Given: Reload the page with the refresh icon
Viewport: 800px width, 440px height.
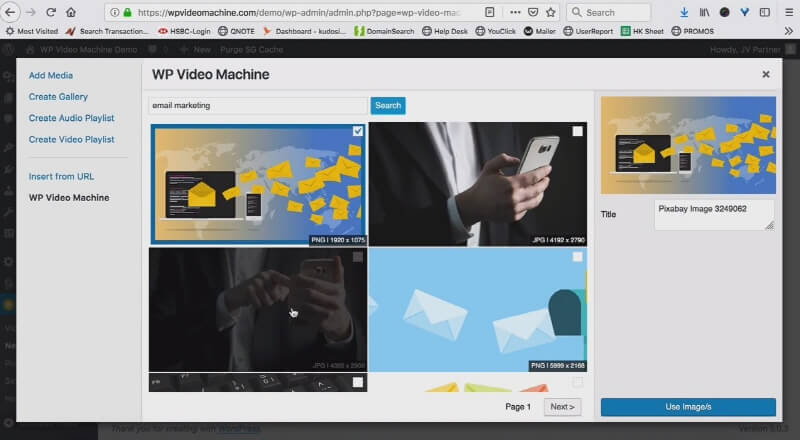Looking at the screenshot, I should (x=51, y=12).
